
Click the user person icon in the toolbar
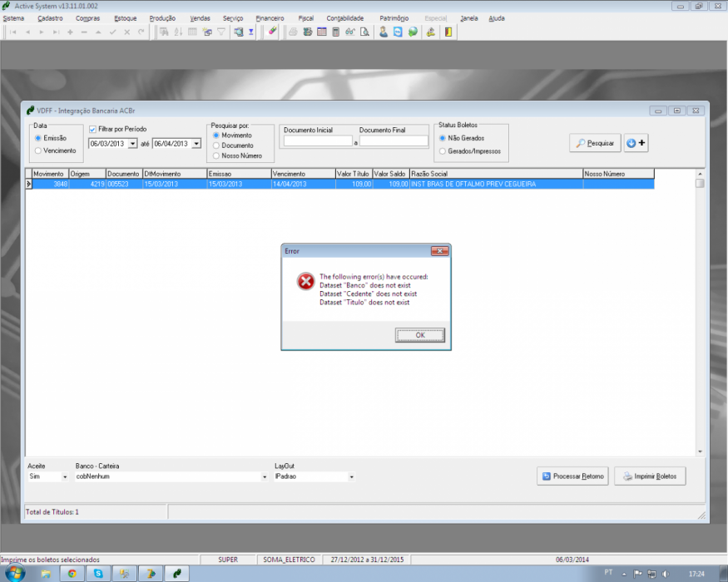pyautogui.click(x=383, y=32)
